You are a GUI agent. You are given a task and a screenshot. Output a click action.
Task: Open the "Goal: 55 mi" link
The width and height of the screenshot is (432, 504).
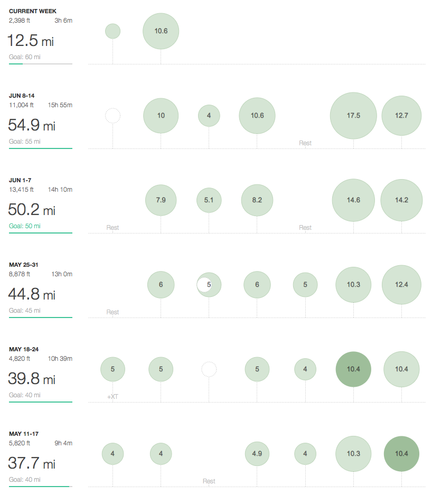pyautogui.click(x=24, y=141)
